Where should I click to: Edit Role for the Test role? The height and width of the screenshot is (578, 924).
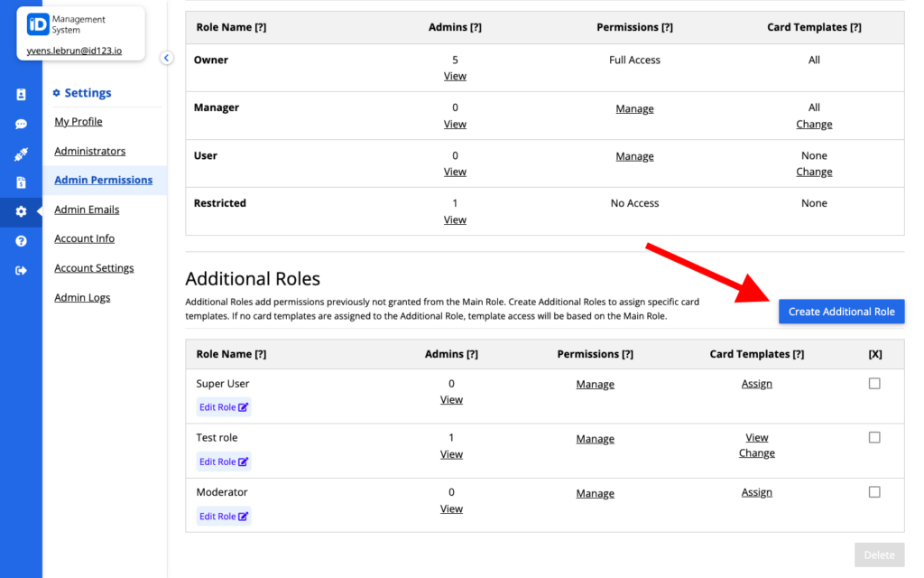[x=223, y=461]
